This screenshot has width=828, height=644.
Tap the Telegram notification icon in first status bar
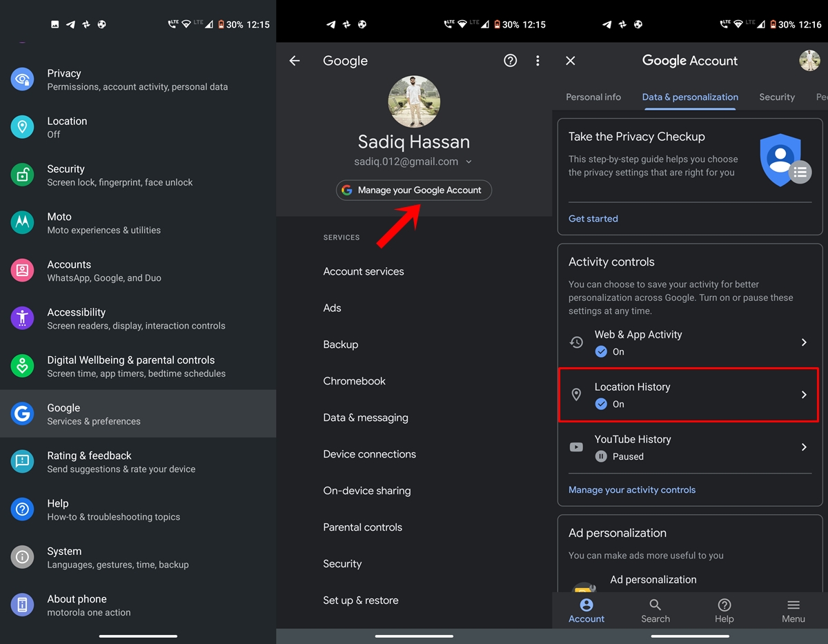pyautogui.click(x=70, y=24)
